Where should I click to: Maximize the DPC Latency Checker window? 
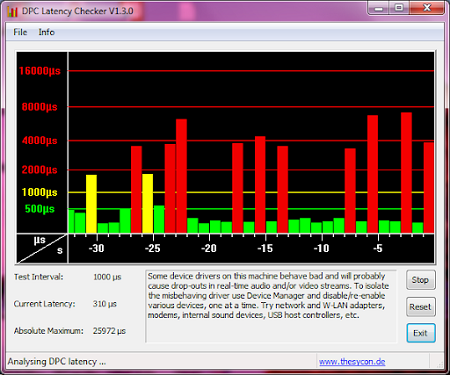pos(399,8)
